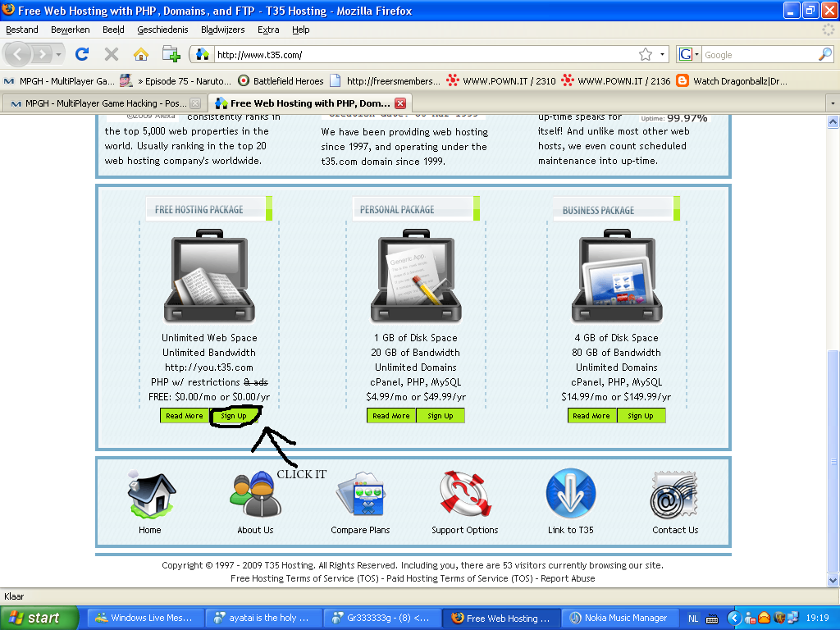Screen dimensions: 840x630
Task: Click the Report Abuse link
Action: [568, 578]
